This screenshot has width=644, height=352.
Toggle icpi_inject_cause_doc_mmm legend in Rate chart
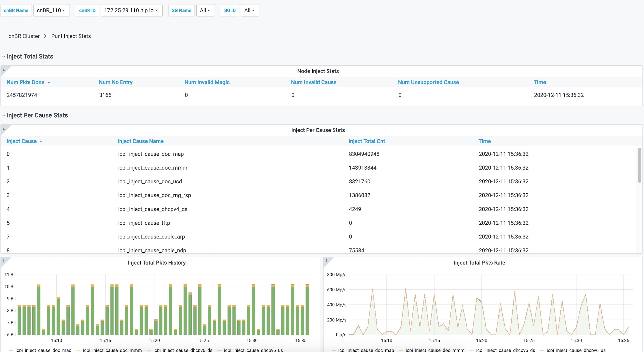coord(435,350)
